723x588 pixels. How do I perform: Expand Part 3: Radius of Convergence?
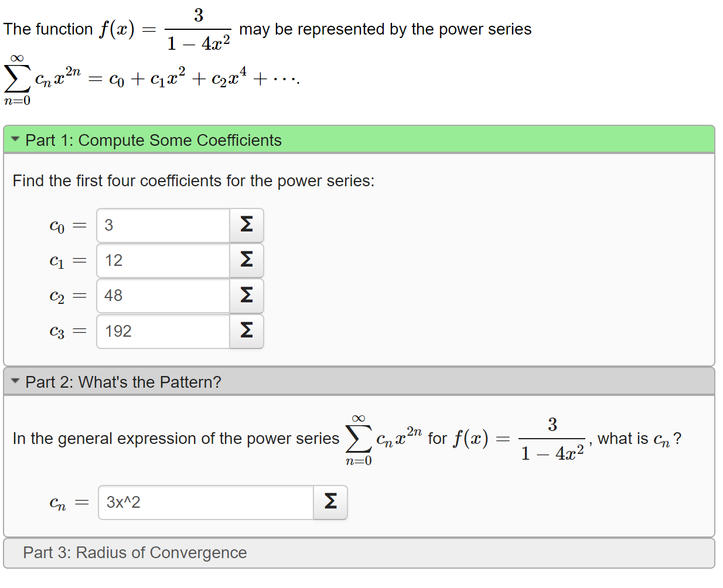point(135,552)
